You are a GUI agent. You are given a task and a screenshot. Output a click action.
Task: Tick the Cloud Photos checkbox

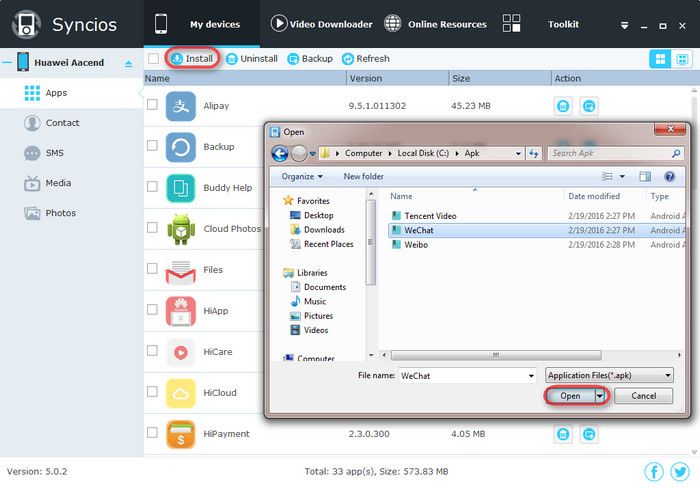152,227
